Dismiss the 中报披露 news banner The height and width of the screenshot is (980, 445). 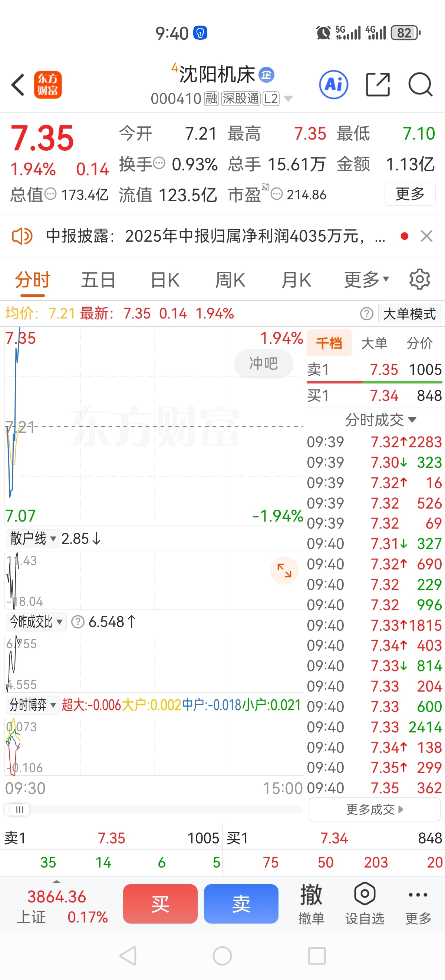pyautogui.click(x=426, y=236)
